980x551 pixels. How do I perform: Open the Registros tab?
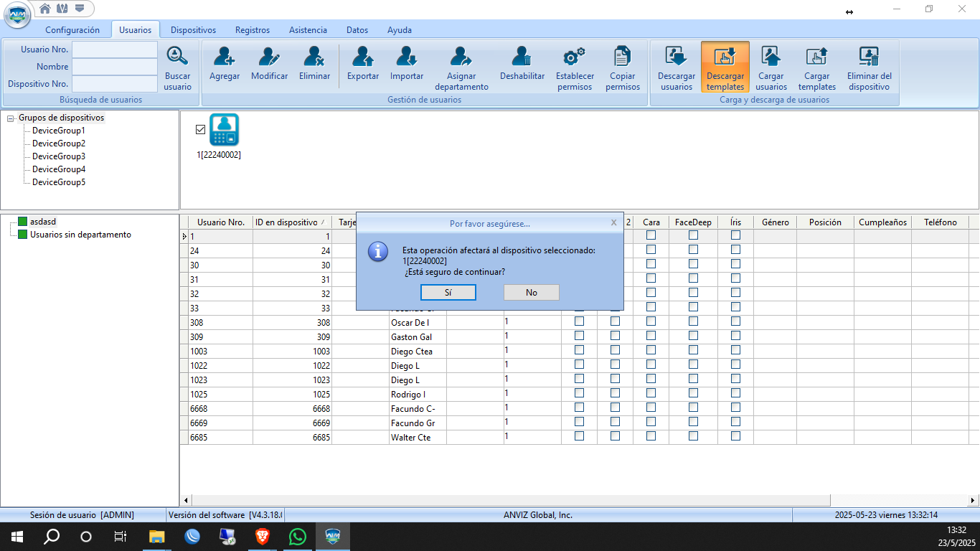(x=253, y=30)
